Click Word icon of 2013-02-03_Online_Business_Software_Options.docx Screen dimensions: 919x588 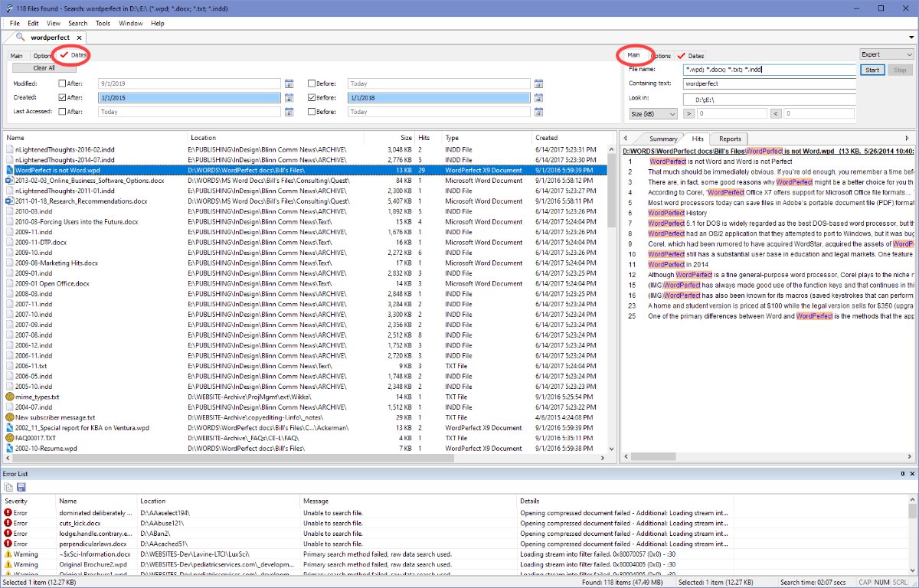point(10,181)
